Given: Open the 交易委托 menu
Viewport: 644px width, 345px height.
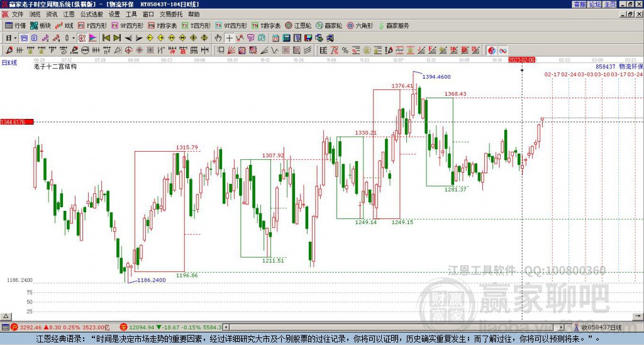Looking at the screenshot, I should 171,14.
